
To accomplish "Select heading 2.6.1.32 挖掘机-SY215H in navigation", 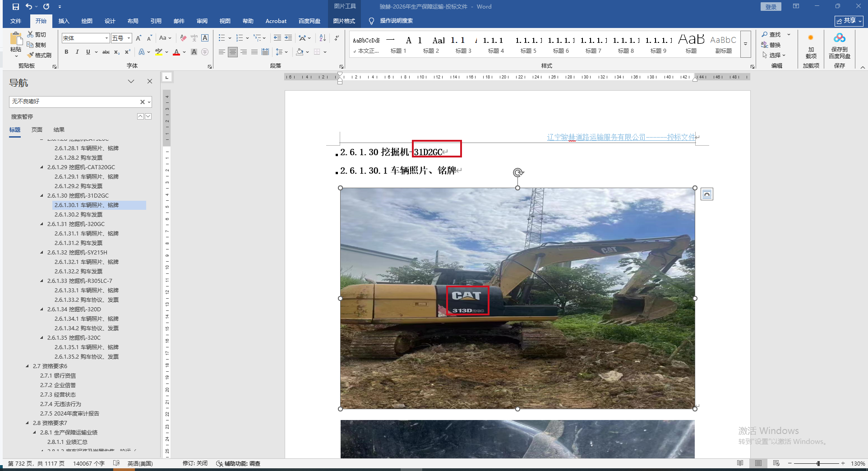I will 77,253.
